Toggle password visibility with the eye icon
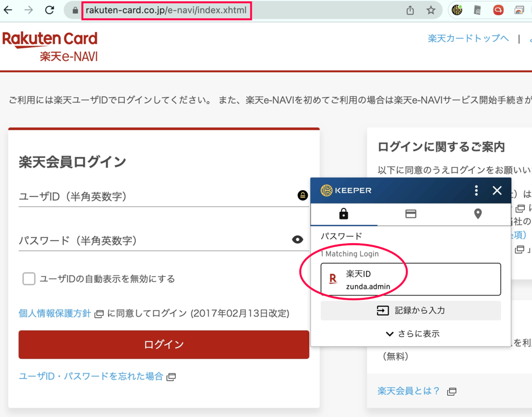The image size is (532, 417). coord(299,239)
